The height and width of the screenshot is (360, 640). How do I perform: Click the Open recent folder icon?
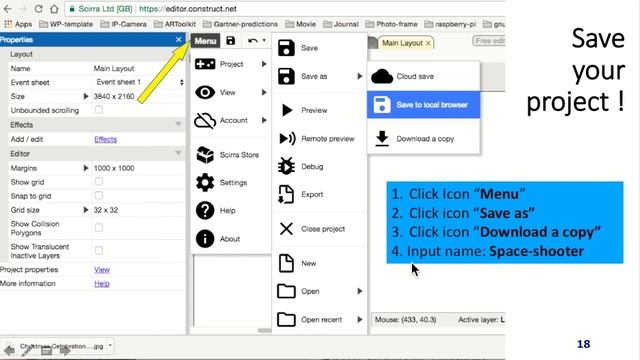click(x=286, y=320)
